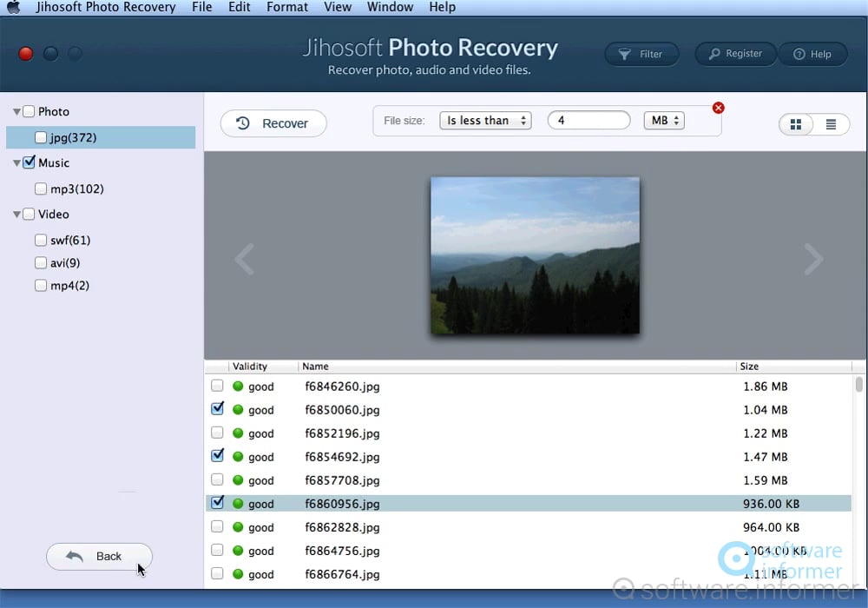Uncheck the box for f6850060.jpg
The image size is (868, 608).
point(218,408)
